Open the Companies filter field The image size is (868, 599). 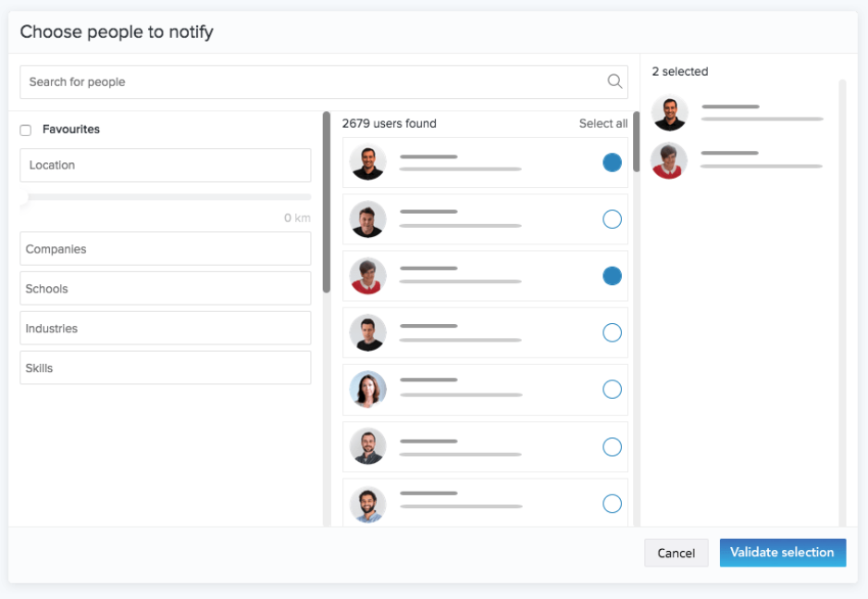(166, 249)
